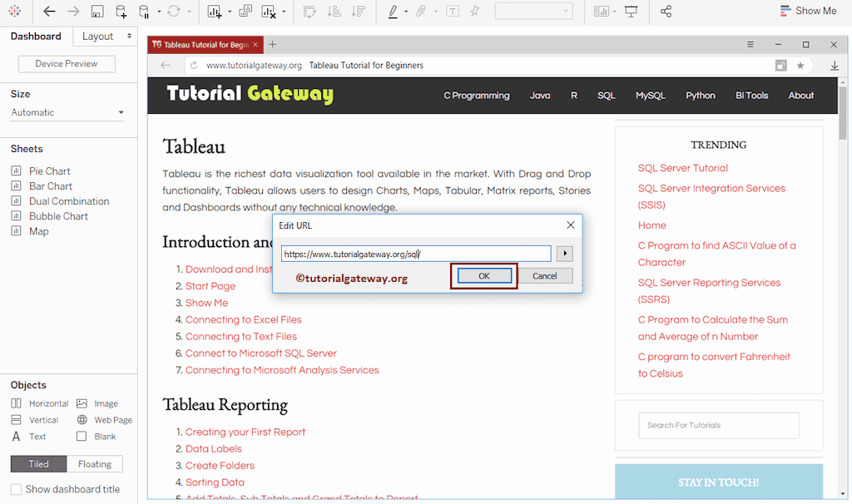Image resolution: width=852 pixels, height=504 pixels.
Task: Click the Refresh icon in toolbar
Action: [x=173, y=11]
